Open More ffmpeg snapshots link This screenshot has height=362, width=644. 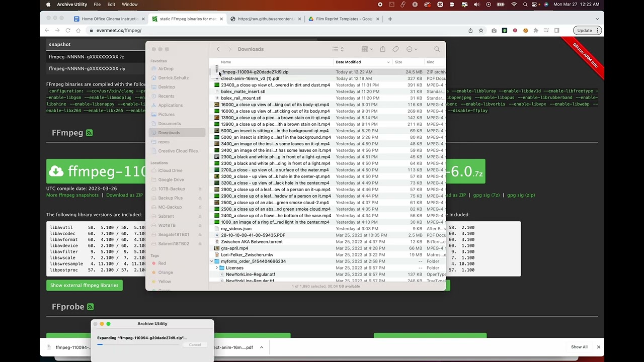point(72,195)
